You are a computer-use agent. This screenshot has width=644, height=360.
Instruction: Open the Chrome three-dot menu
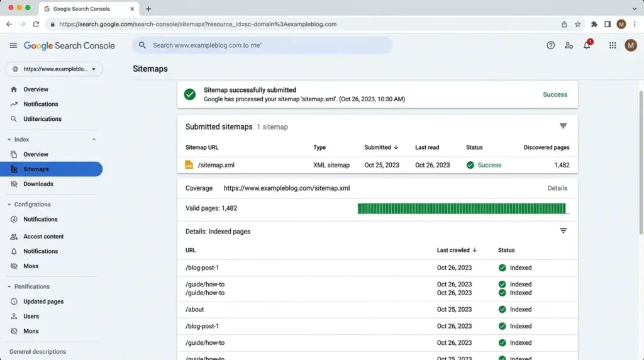click(x=635, y=25)
